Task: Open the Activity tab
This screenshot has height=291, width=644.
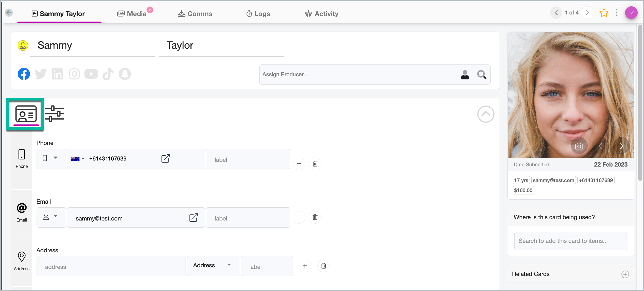Action: click(321, 14)
